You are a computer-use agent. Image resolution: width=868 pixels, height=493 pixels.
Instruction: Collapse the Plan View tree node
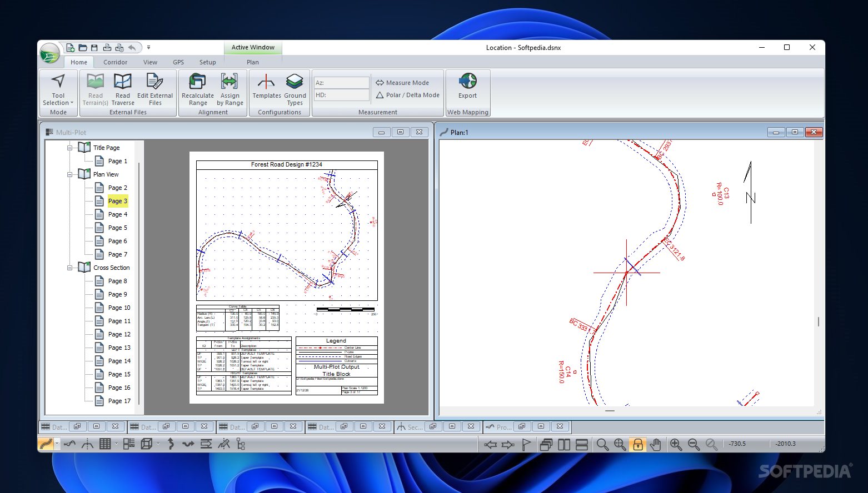coord(70,174)
